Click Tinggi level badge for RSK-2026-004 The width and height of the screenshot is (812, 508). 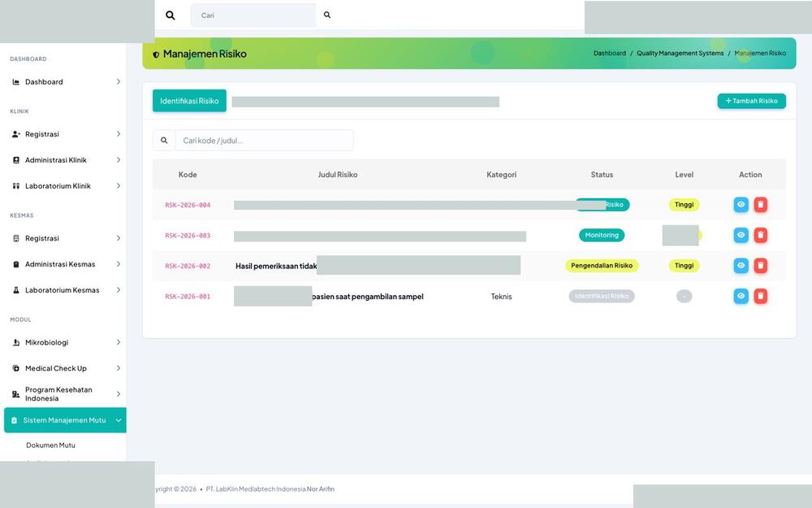click(x=684, y=205)
